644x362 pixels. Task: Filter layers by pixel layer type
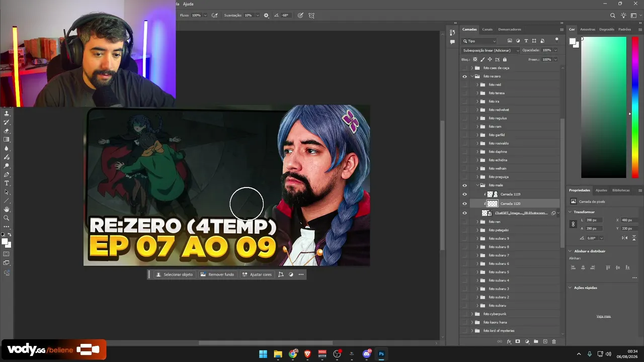point(510,41)
